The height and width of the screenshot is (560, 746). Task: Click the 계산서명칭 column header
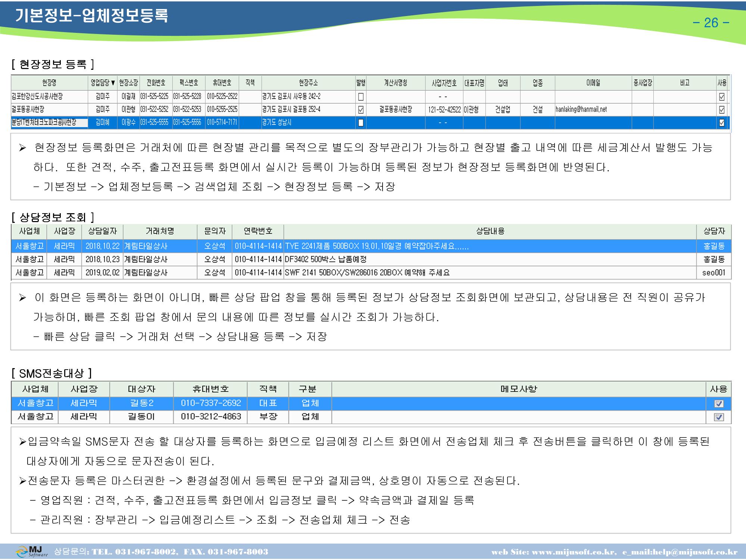pyautogui.click(x=396, y=83)
